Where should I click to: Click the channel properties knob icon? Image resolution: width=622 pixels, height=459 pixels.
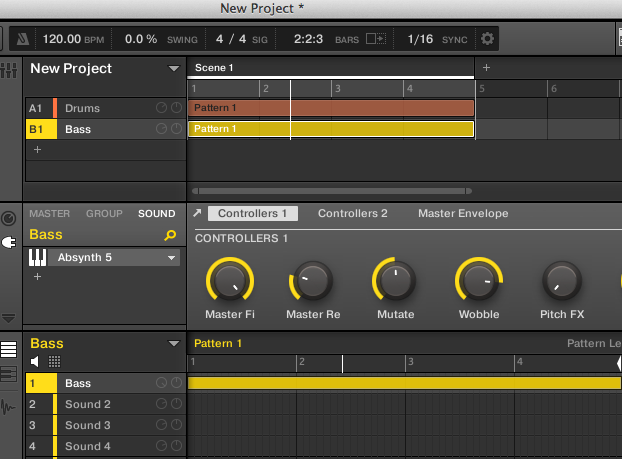[9, 219]
